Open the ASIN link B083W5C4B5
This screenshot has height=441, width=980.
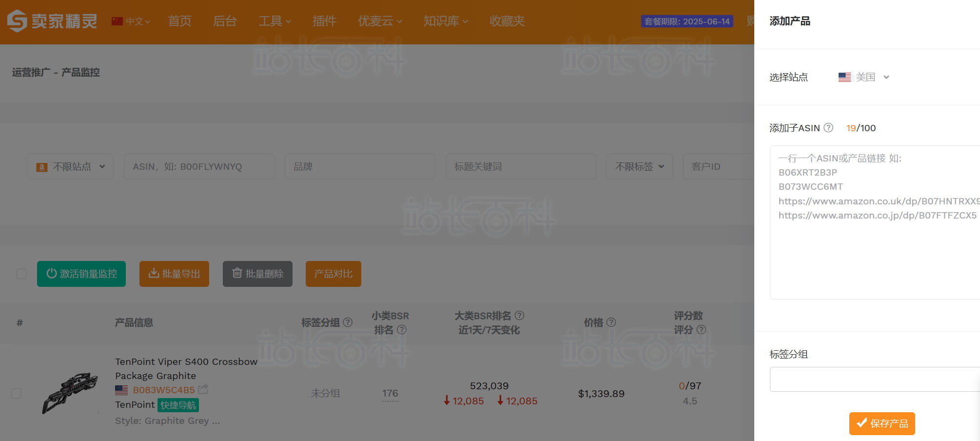(164, 390)
